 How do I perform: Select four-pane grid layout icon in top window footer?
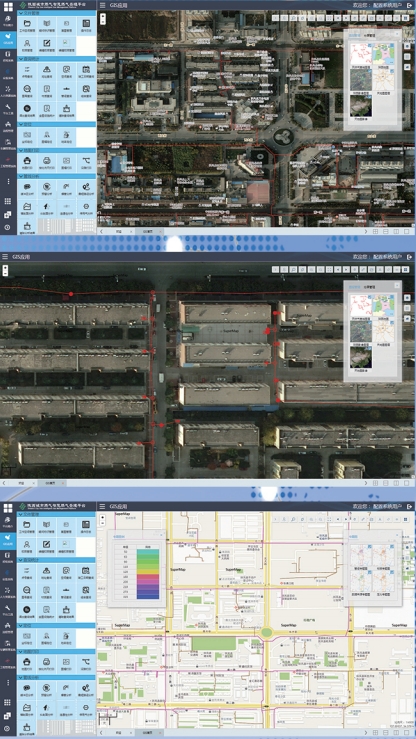375,231
